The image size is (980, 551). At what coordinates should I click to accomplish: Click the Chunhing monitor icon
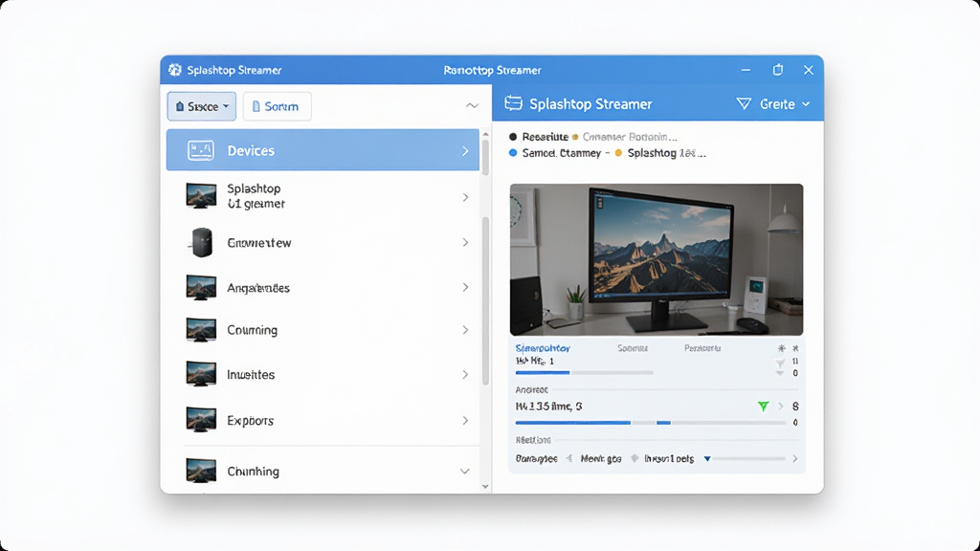201,471
